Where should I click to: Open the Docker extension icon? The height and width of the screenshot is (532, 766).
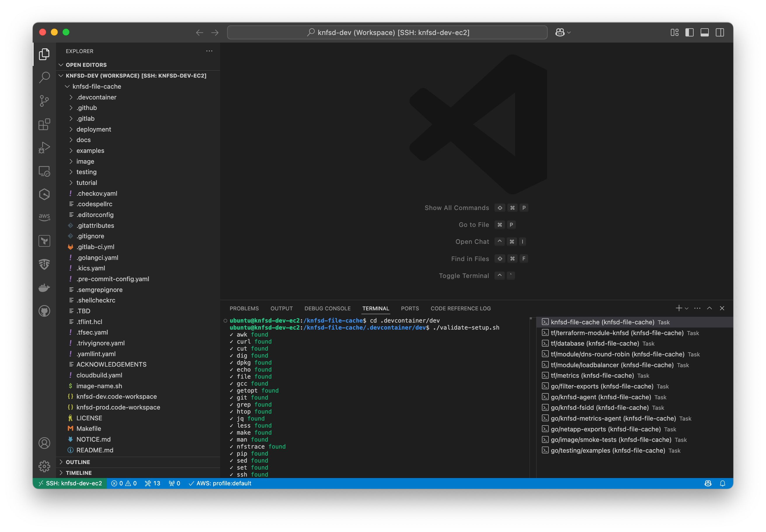click(44, 288)
